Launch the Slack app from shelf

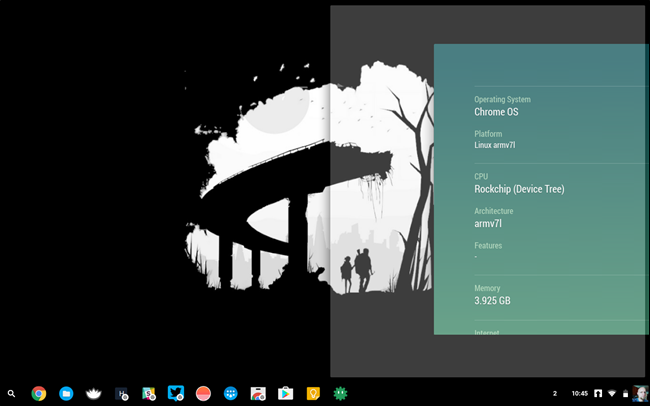[x=148, y=393]
